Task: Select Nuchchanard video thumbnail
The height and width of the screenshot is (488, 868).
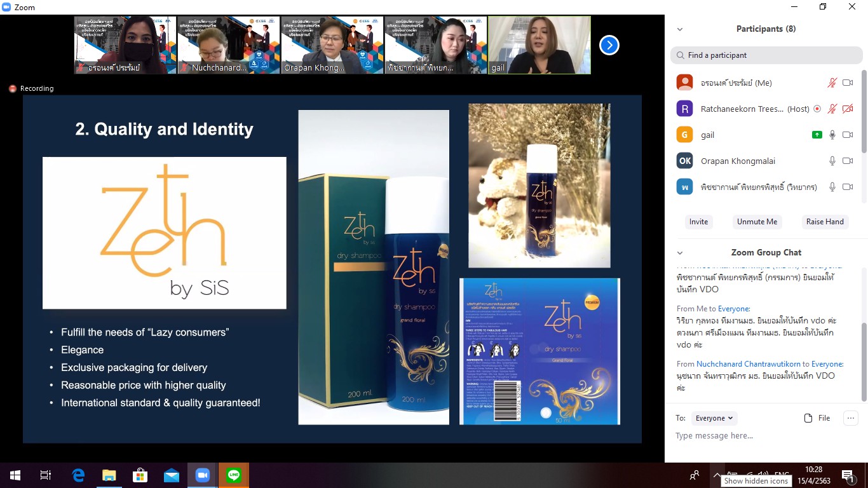Action: 229,45
